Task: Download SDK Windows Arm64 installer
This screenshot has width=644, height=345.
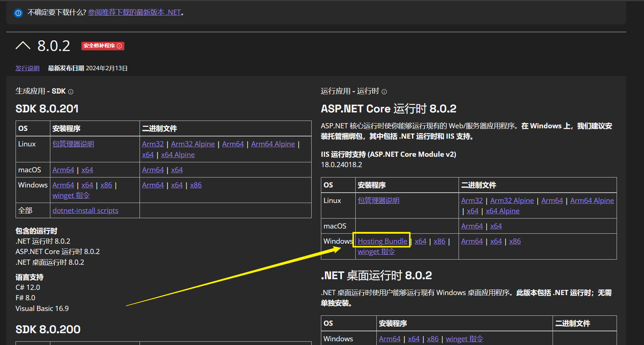Action: 63,185
